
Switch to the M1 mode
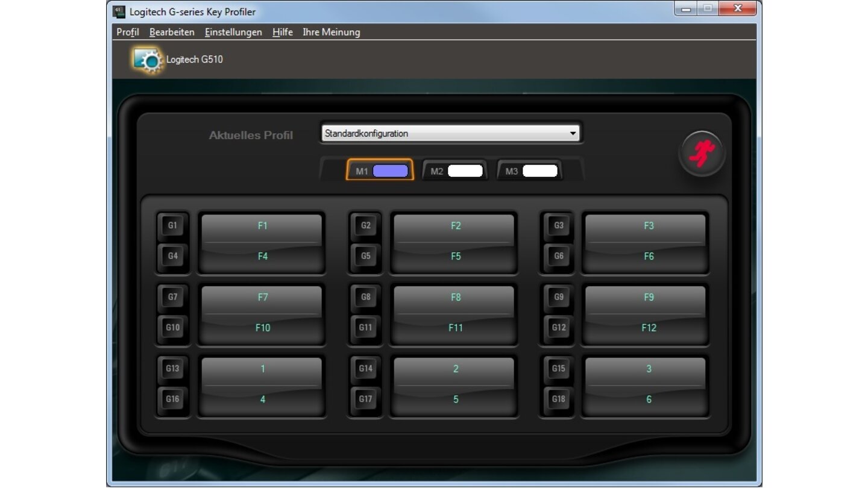(380, 171)
